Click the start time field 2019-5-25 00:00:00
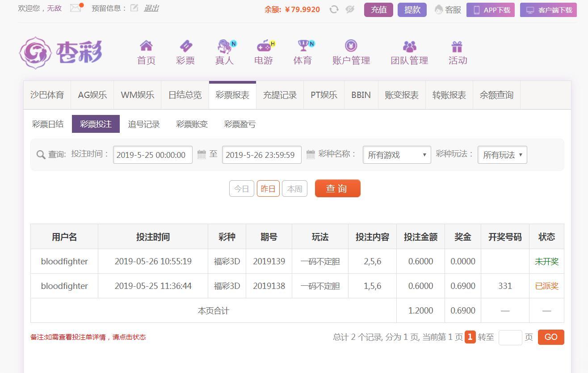 tap(153, 155)
